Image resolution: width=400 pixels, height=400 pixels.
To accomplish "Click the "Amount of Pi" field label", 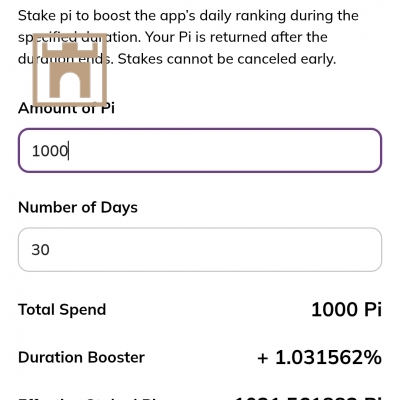I will point(66,108).
